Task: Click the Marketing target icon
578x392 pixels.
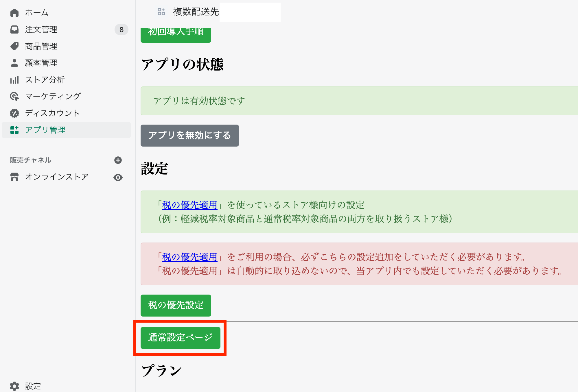Action: (x=14, y=97)
